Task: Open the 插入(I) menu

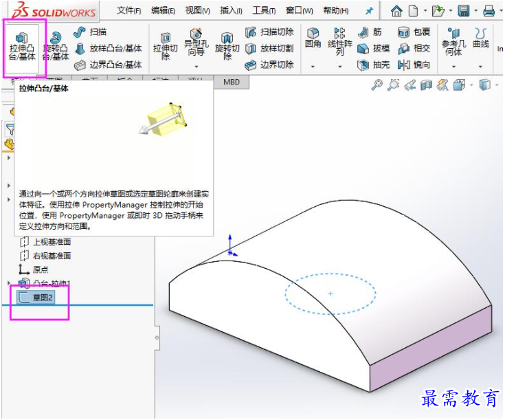Action: click(x=231, y=10)
